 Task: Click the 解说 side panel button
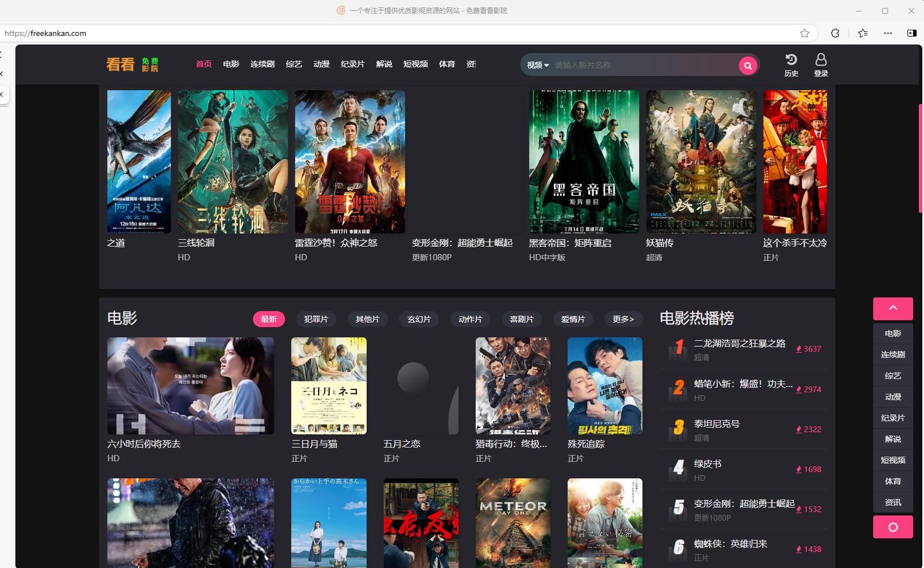click(893, 439)
